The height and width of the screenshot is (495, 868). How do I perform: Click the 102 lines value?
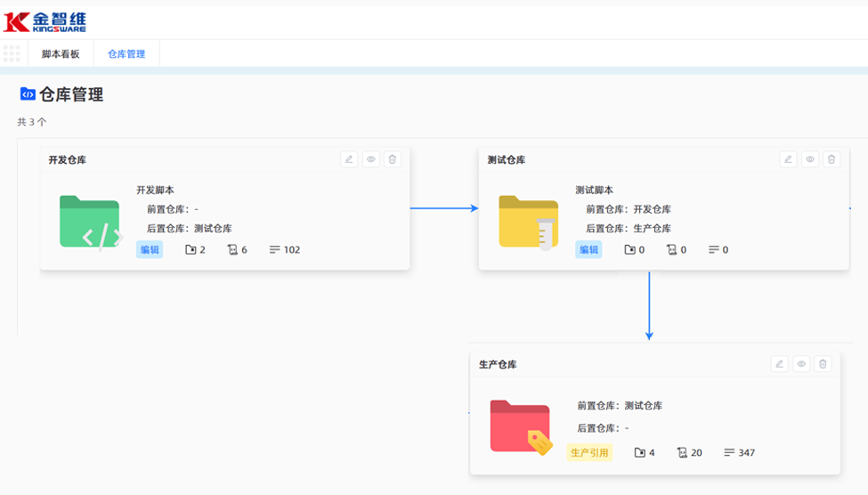coord(292,249)
